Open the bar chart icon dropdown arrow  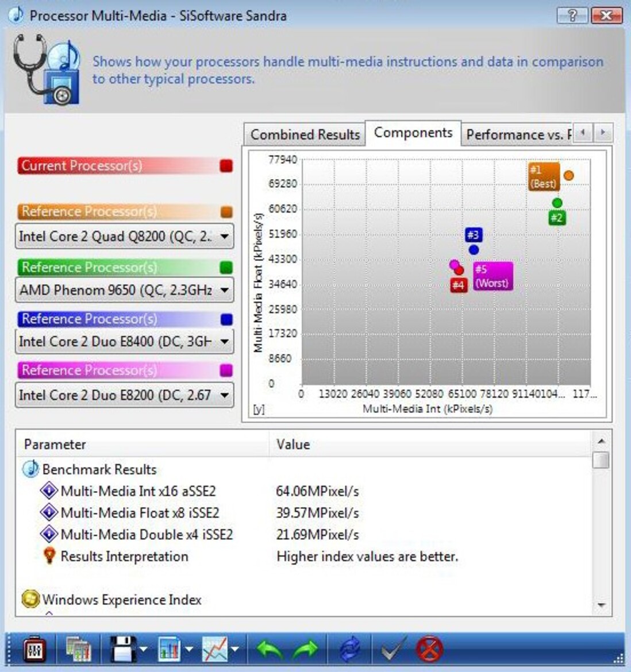point(189,649)
